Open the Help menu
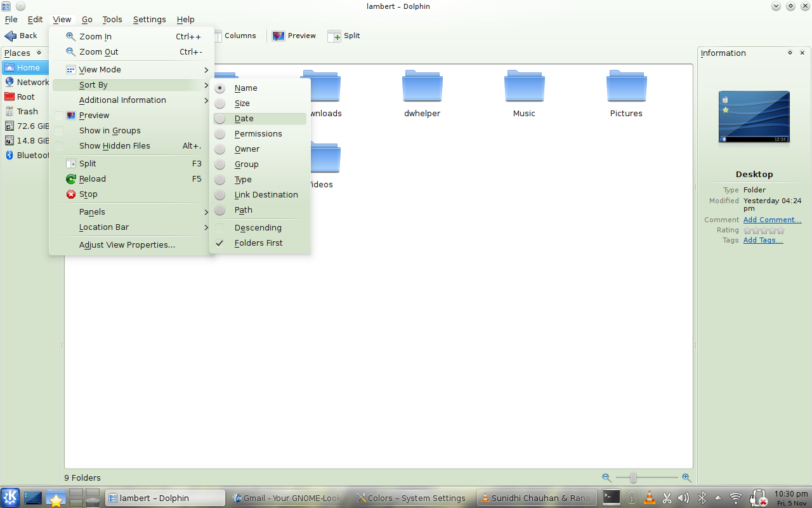Image resolution: width=812 pixels, height=508 pixels. tap(185, 20)
